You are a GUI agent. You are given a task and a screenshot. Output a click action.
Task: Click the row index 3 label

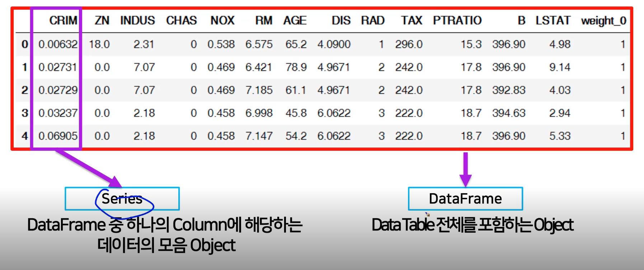click(x=24, y=113)
